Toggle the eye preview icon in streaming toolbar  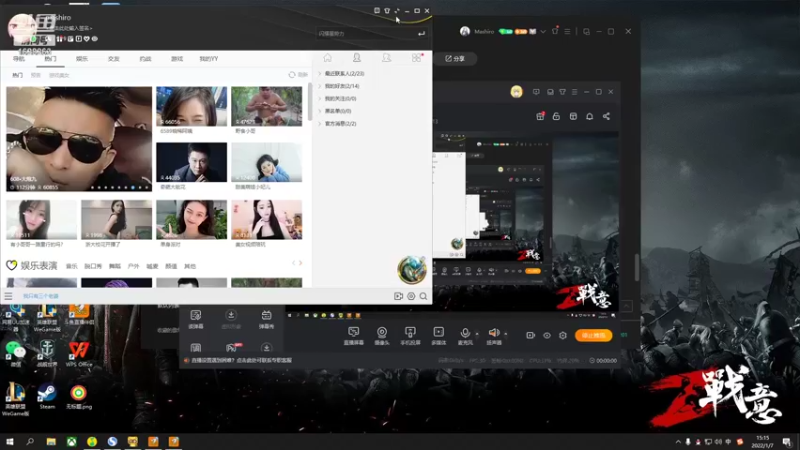pyautogui.click(x=547, y=335)
